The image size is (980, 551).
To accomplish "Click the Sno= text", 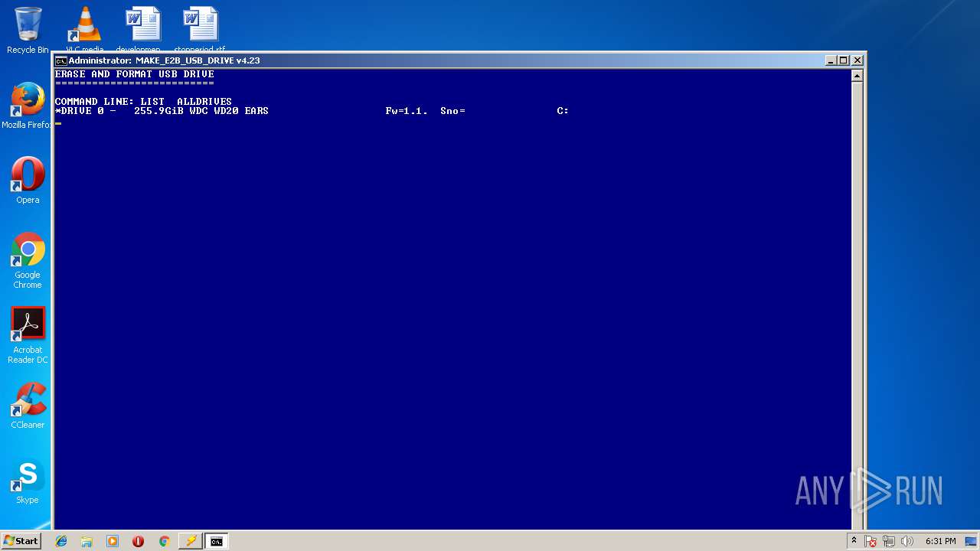I will point(452,111).
